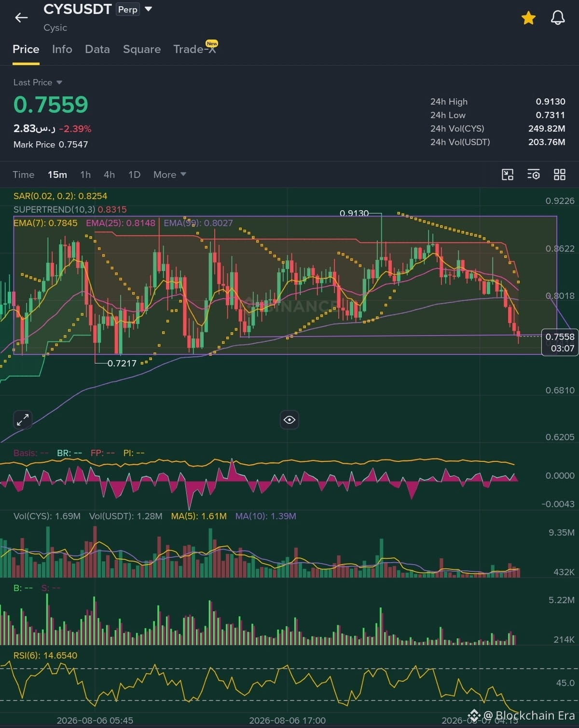The height and width of the screenshot is (728, 579).
Task: Tap the EMA(7): 0.7845 label
Action: coord(45,223)
